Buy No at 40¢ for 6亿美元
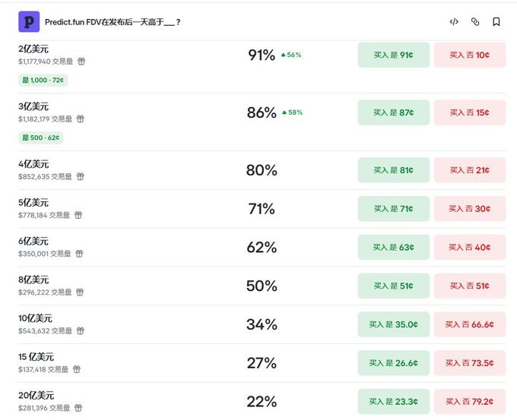517x420 pixels. pyautogui.click(x=470, y=248)
